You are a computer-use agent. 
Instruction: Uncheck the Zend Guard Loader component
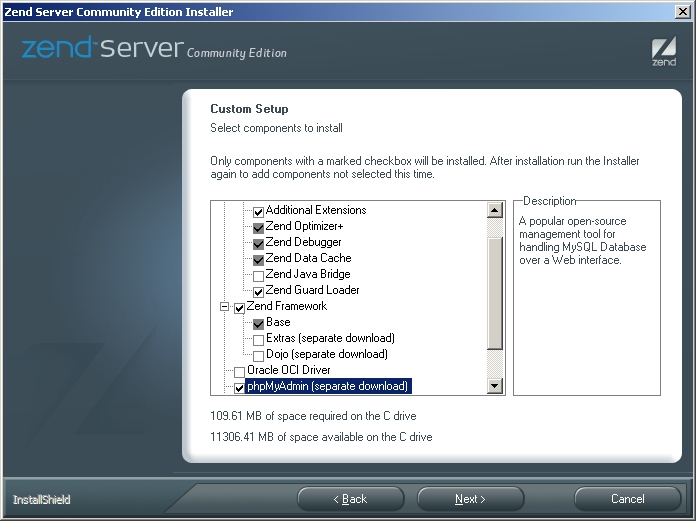click(258, 291)
